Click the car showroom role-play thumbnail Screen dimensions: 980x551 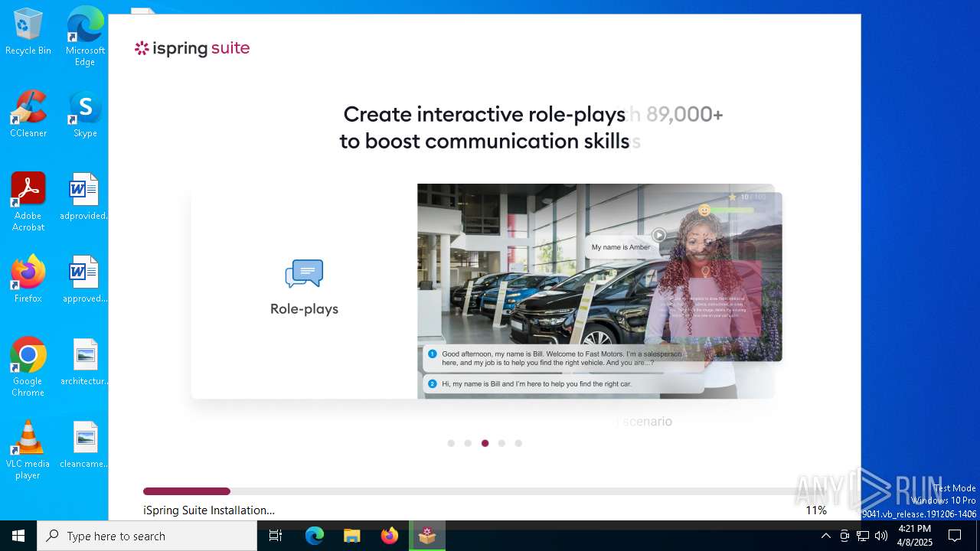(596, 291)
